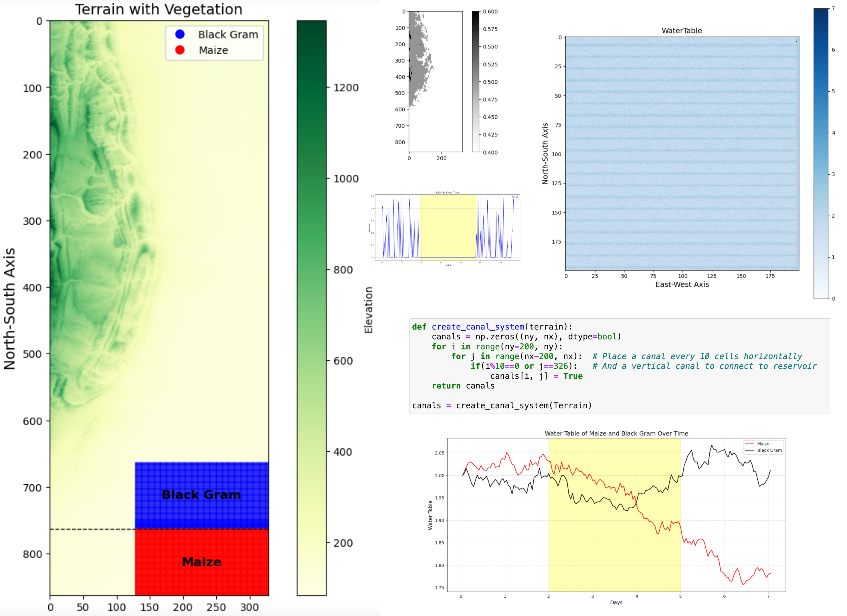Click the return canals code line
The image size is (847, 616).
[x=463, y=386]
